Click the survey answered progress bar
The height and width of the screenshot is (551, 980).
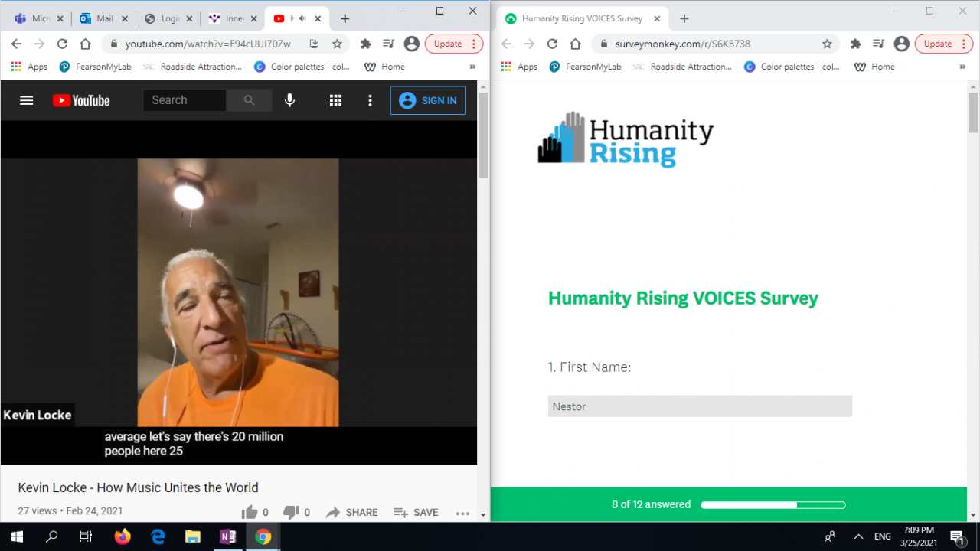773,505
